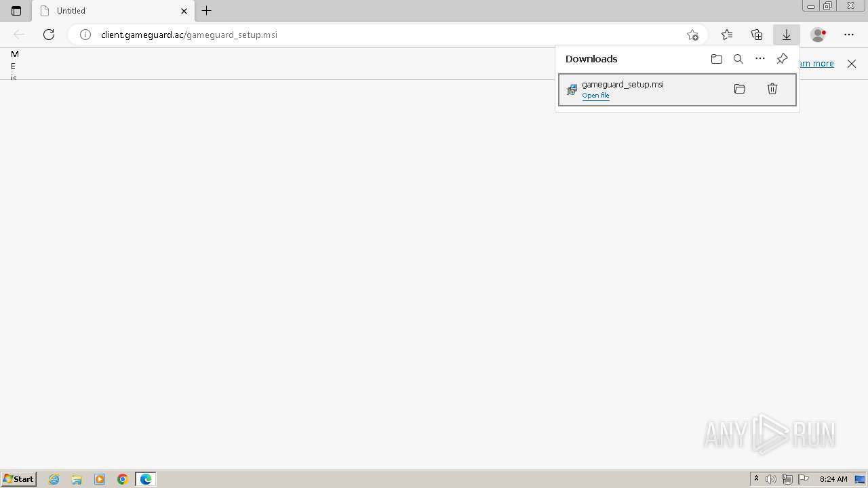Launch Internet Explorer from taskbar
The width and height of the screenshot is (868, 488).
(54, 479)
